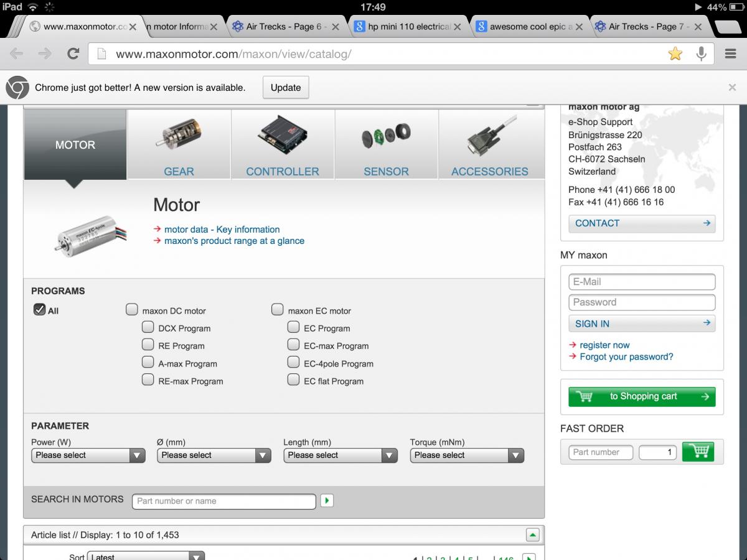Uncheck the All programs checkbox

(x=40, y=310)
